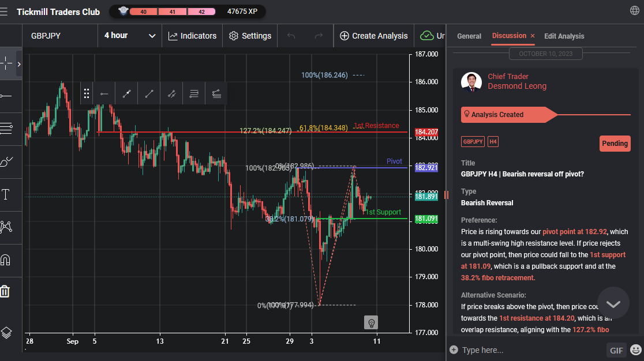Click the Pending status badge
Viewport: 644px width, 361px height.
pyautogui.click(x=615, y=144)
